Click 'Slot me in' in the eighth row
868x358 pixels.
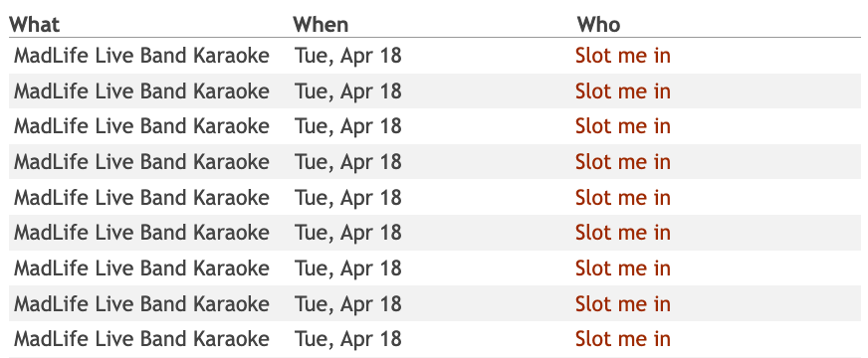click(x=623, y=303)
